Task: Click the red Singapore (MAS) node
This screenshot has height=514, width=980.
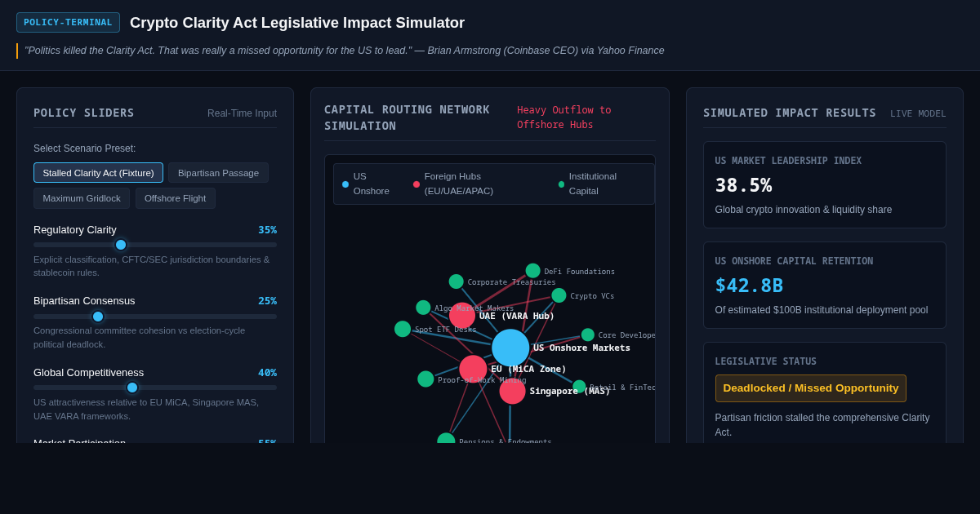Action: click(512, 391)
